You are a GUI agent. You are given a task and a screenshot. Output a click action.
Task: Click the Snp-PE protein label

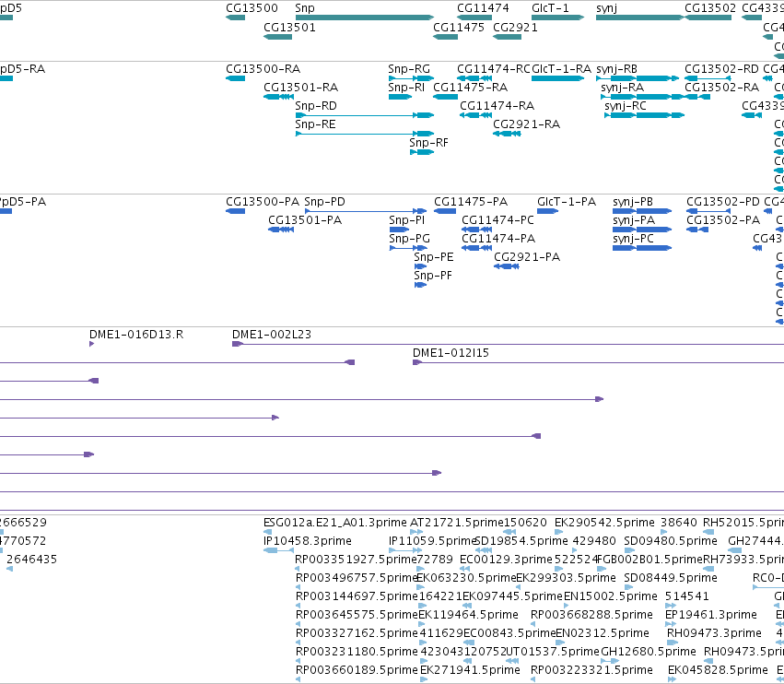point(434,257)
